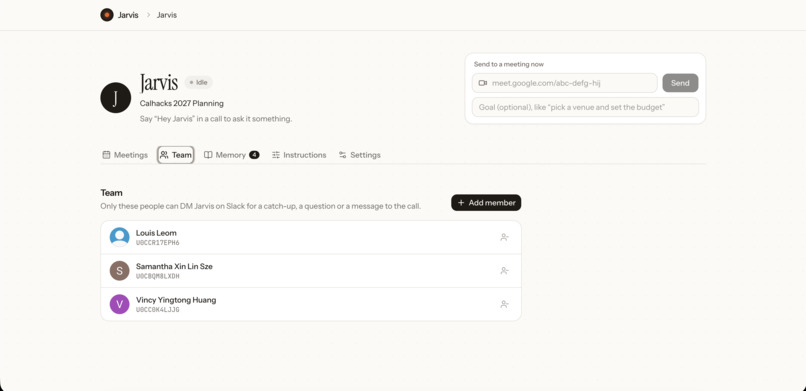Go to the Instructions tab
Image resolution: width=806 pixels, height=391 pixels.
[299, 155]
